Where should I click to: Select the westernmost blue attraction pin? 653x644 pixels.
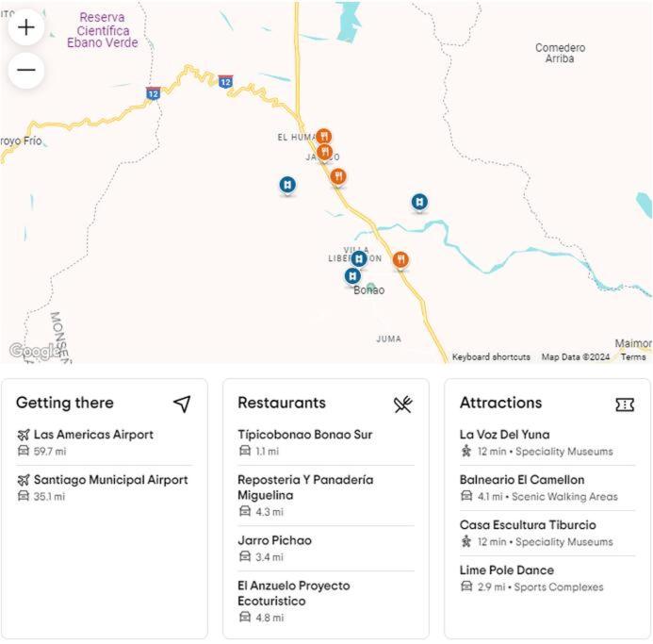pyautogui.click(x=287, y=185)
